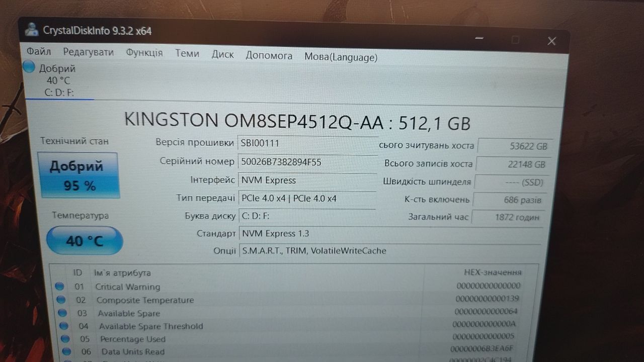
Task: Click the status orb of Critical Warning row
Action: click(x=60, y=286)
